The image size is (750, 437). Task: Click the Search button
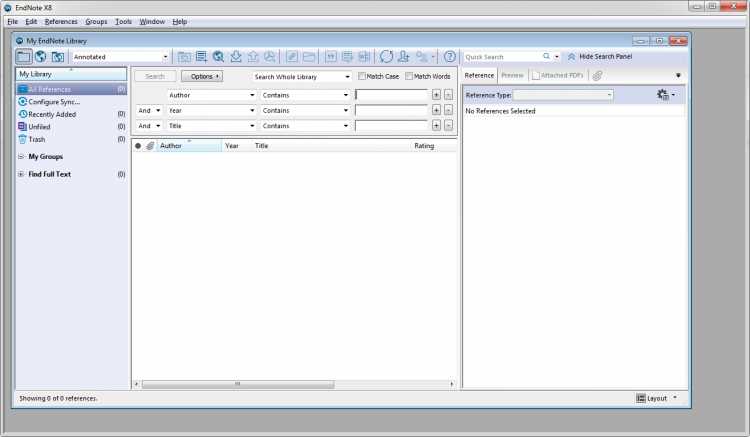[155, 76]
